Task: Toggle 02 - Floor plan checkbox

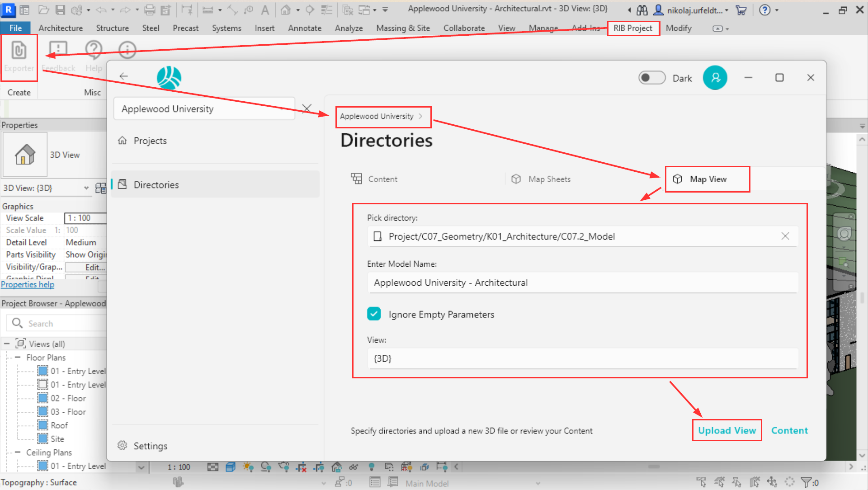Action: tap(42, 398)
